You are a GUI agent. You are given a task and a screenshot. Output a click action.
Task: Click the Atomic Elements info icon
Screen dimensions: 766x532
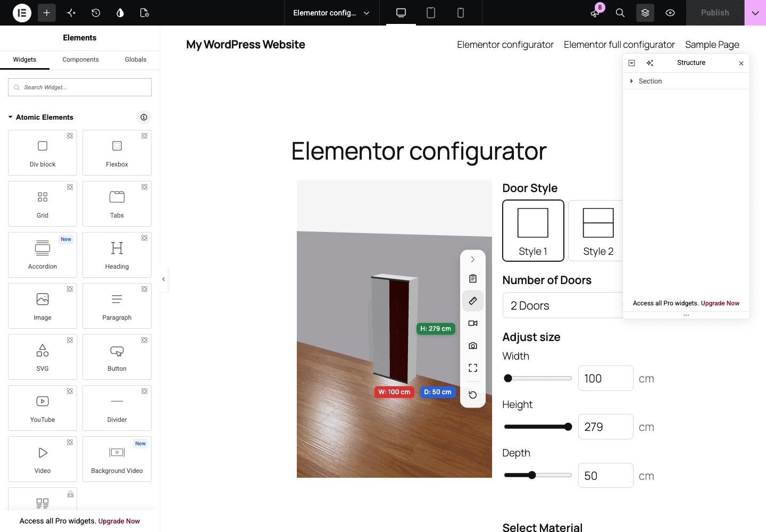[144, 117]
